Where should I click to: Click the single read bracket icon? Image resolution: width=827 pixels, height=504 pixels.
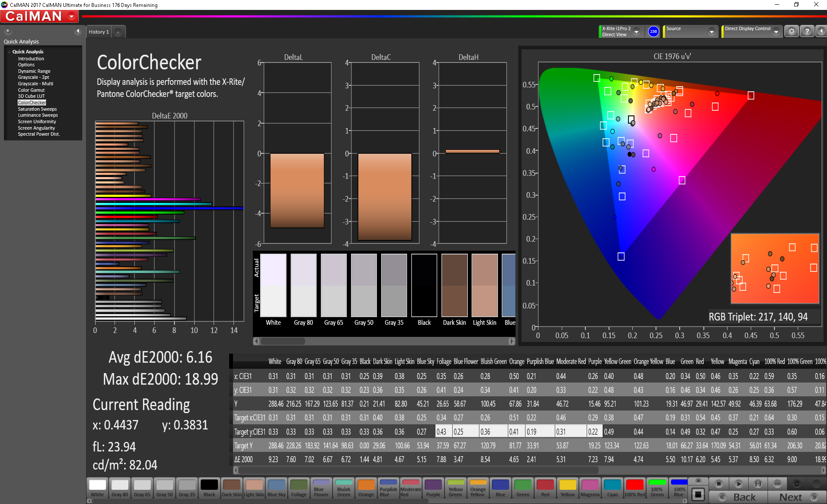[758, 484]
